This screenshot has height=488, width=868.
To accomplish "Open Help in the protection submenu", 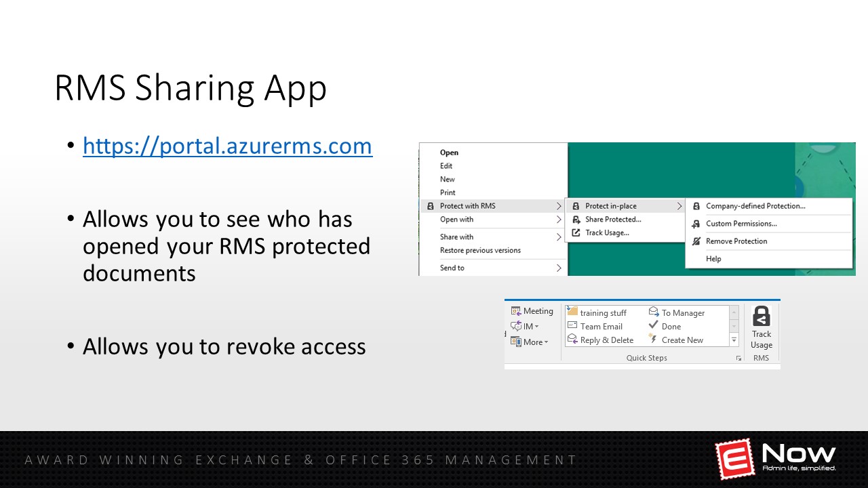I will [x=713, y=259].
